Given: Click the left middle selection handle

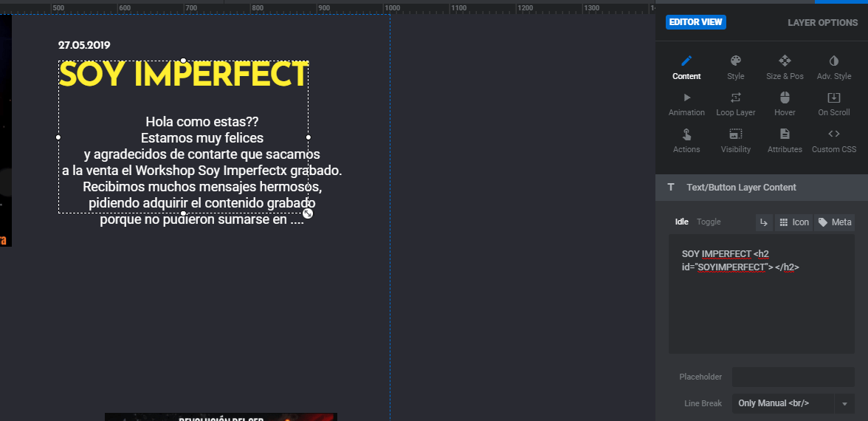Looking at the screenshot, I should point(58,137).
